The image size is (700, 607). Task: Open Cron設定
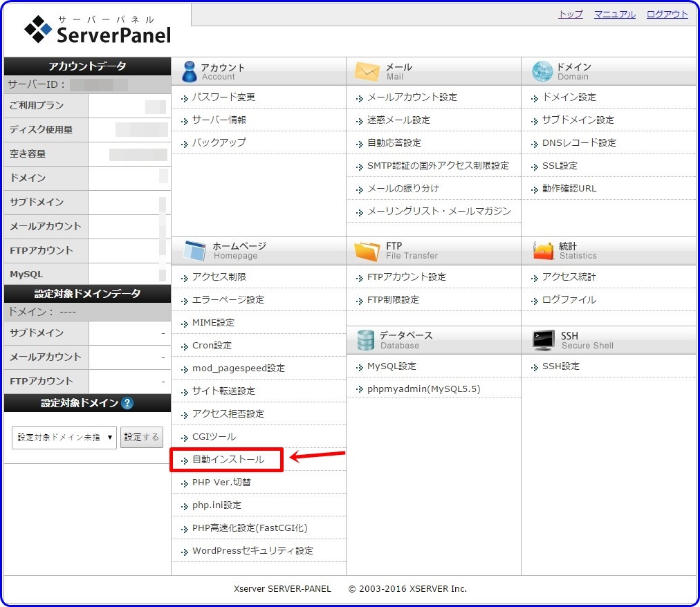(212, 344)
